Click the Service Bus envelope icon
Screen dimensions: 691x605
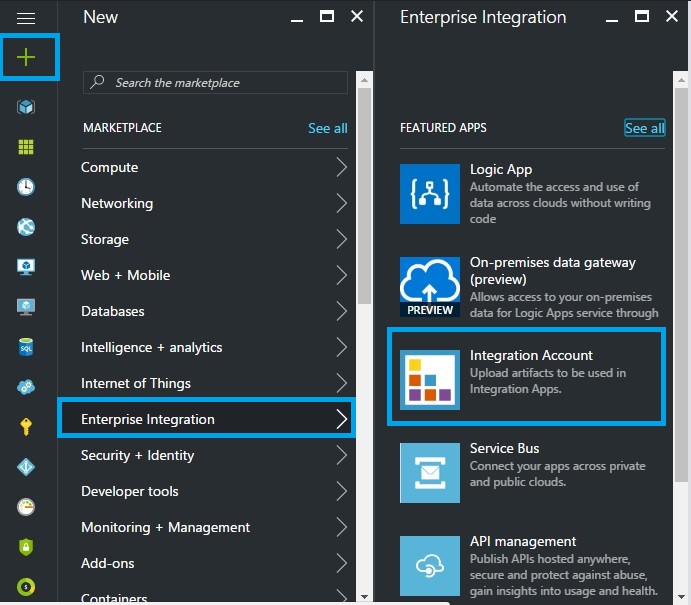point(430,473)
